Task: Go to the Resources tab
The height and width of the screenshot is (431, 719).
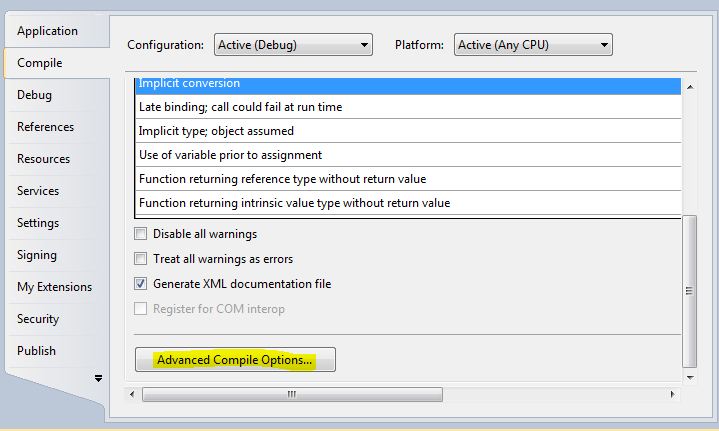Action: [x=57, y=159]
